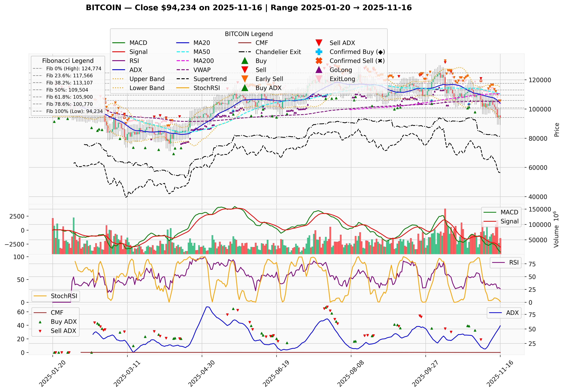Click the orange Early Sell marker icon

[245, 79]
